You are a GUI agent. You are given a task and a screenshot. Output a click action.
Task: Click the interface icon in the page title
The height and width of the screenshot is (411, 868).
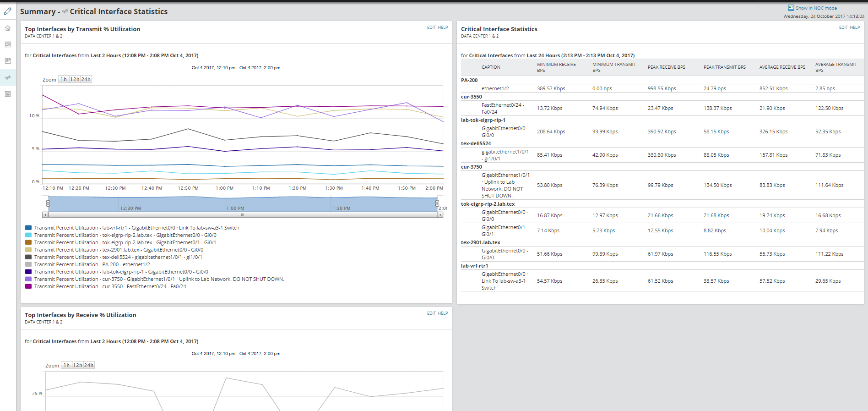coord(65,11)
